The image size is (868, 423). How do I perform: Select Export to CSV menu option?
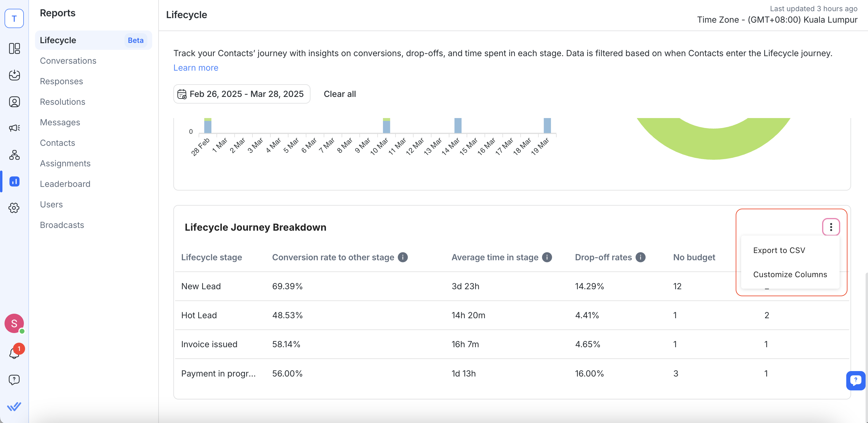tap(779, 250)
